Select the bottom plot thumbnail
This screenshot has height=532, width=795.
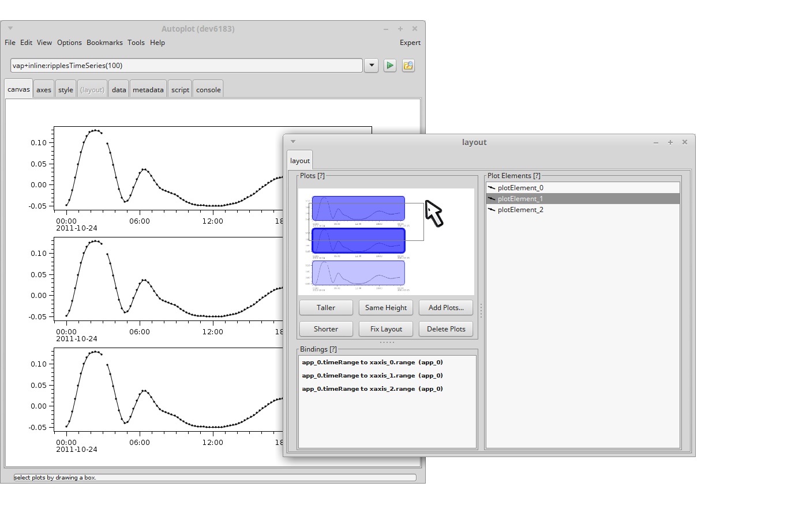358,273
